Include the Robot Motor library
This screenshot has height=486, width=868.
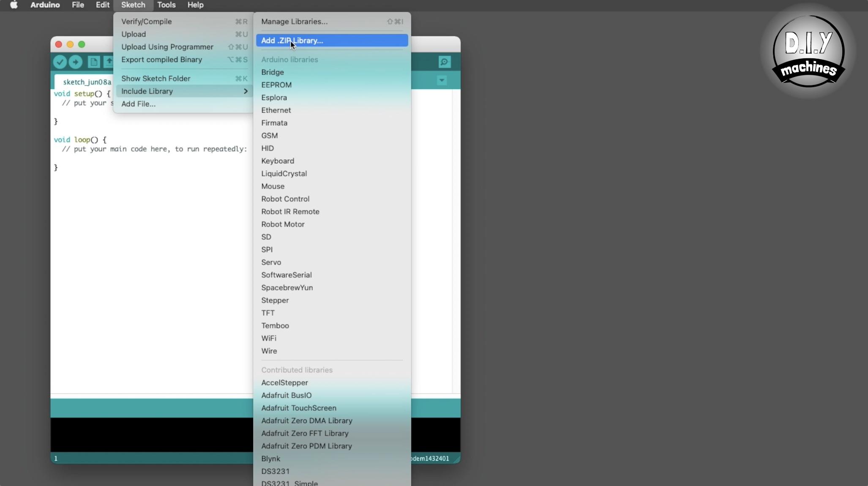coord(332,224)
